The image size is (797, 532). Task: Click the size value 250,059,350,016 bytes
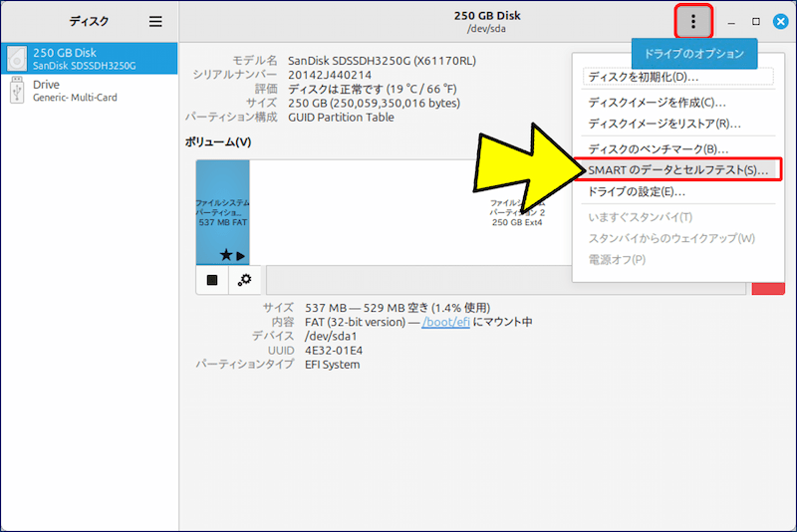click(x=395, y=104)
